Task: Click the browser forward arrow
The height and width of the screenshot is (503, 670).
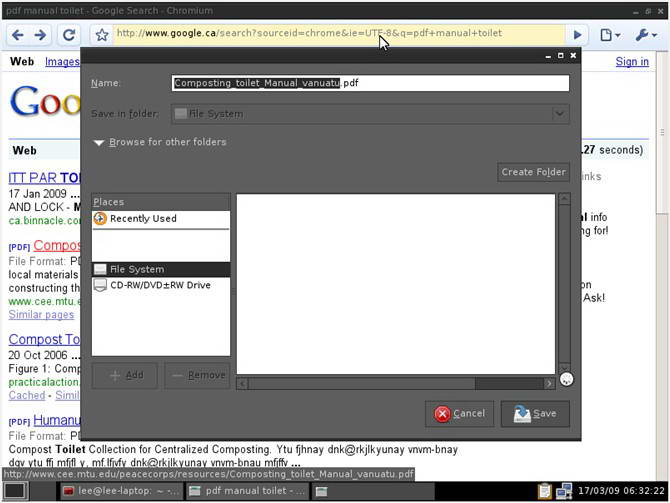Action: 41,34
